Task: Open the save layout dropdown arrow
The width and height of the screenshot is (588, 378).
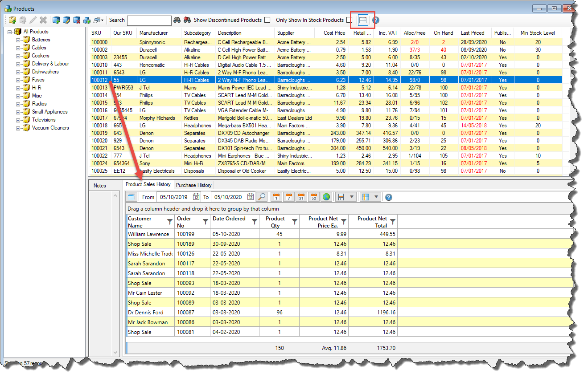Action: 352,197
